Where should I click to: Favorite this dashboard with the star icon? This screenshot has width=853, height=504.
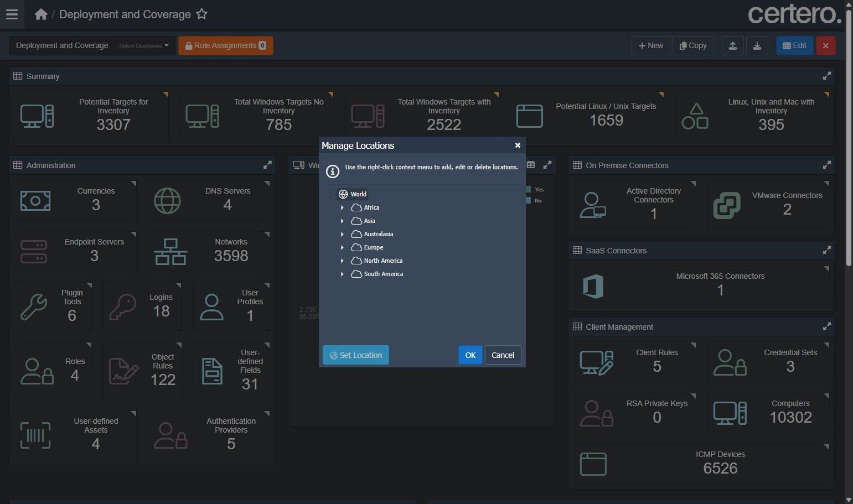(202, 14)
